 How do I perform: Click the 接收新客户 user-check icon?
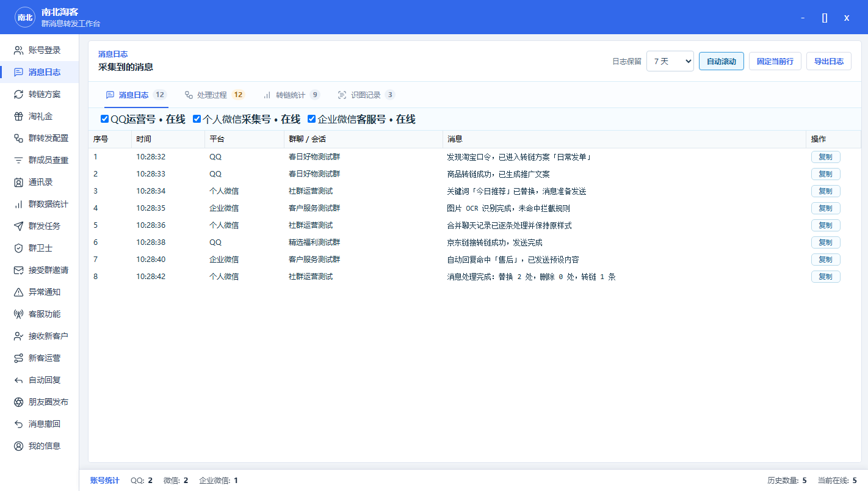coord(18,336)
